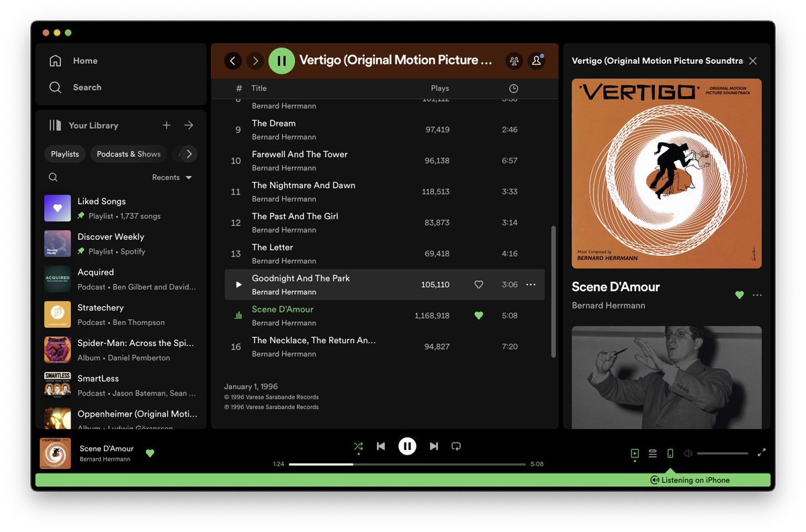The image size is (806, 532).
Task: Select Farewell And The Tower track
Action: tap(384, 161)
